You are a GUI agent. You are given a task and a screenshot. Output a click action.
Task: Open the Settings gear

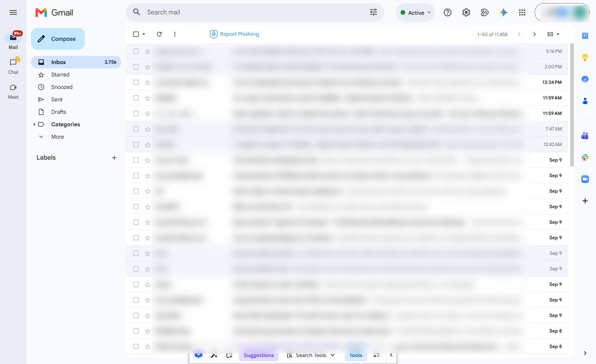[x=466, y=12]
